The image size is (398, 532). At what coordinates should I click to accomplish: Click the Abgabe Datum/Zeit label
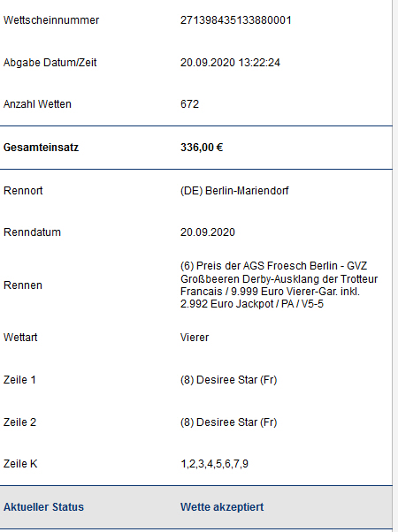[50, 63]
